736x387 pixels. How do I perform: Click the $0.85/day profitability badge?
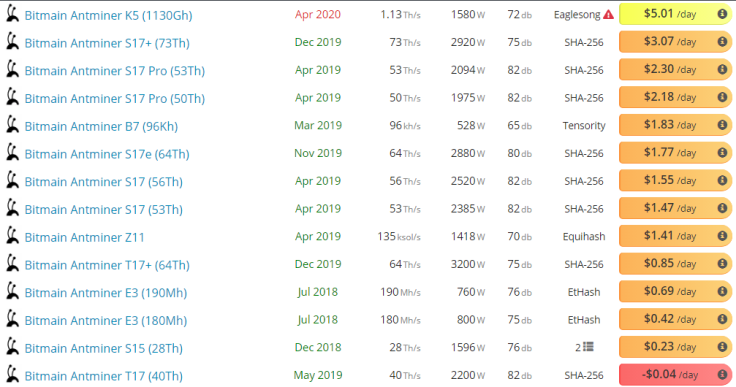click(675, 263)
